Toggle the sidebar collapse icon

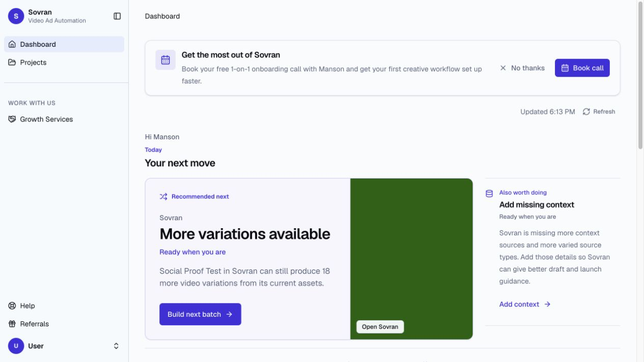coord(117,16)
